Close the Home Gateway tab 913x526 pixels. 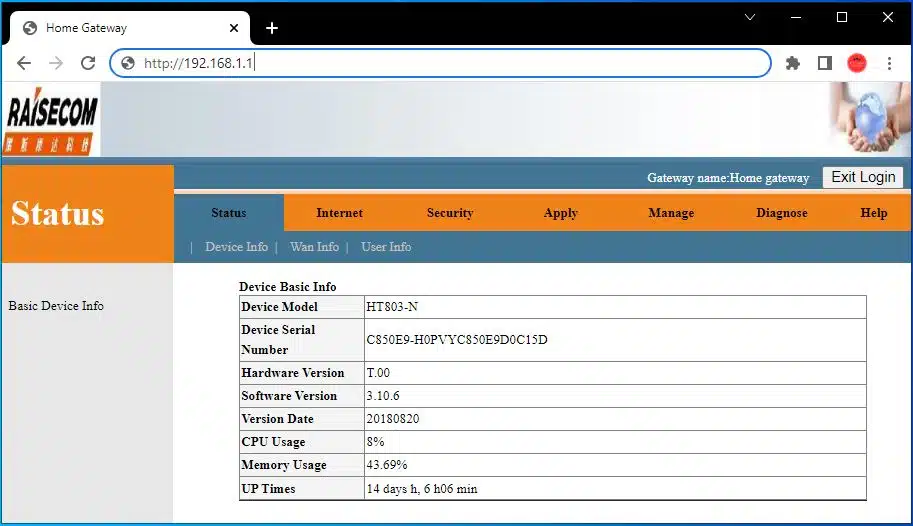click(x=234, y=28)
